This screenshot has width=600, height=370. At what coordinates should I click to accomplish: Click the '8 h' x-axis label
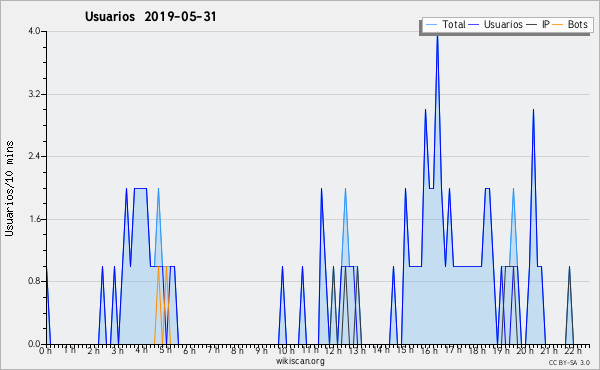click(x=237, y=350)
